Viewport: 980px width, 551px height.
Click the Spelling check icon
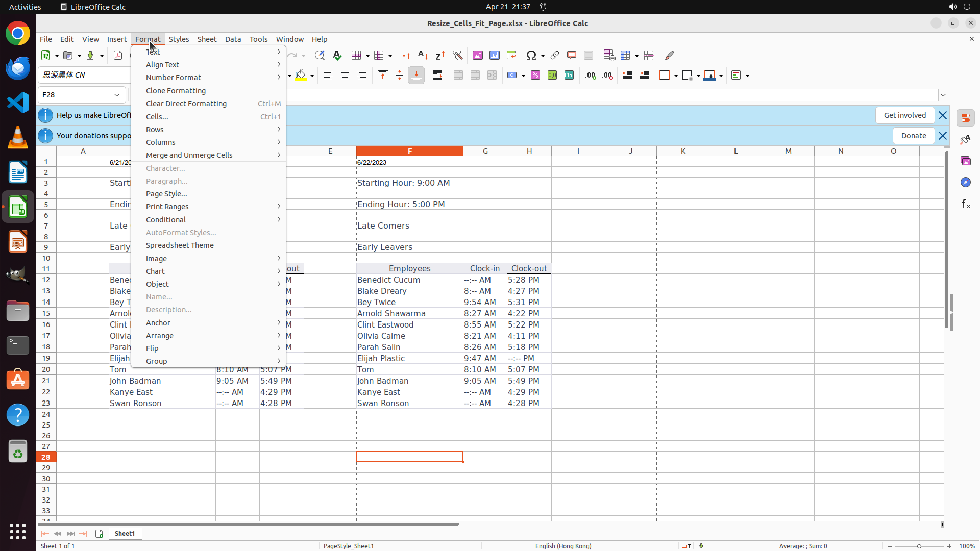point(337,55)
